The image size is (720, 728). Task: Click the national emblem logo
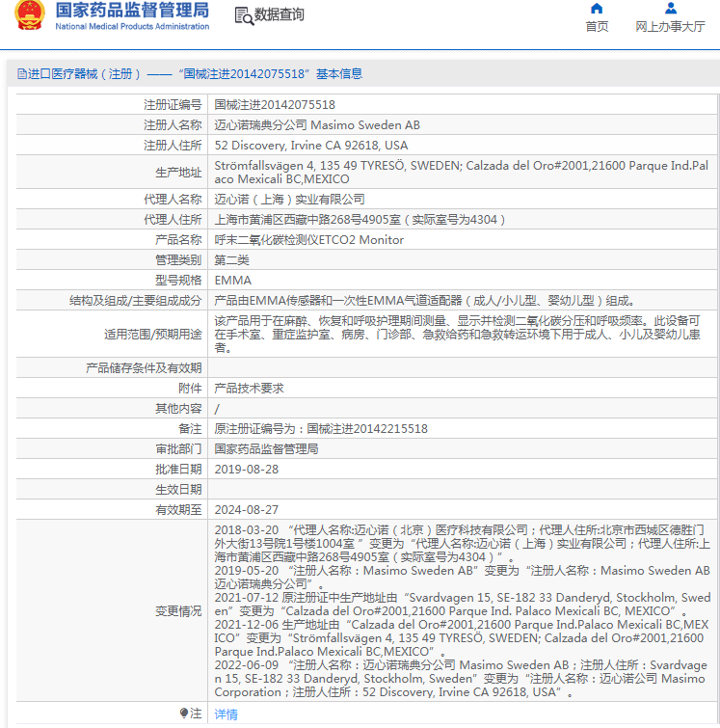pyautogui.click(x=29, y=16)
